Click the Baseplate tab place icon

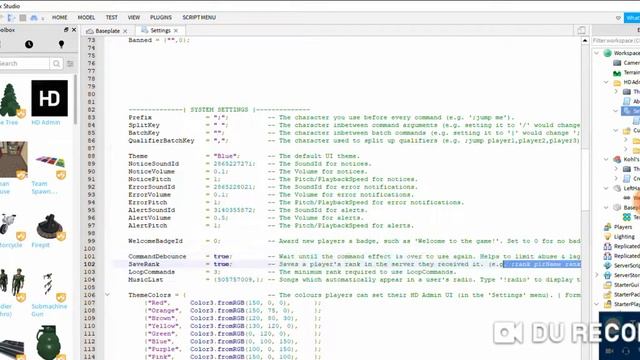click(90, 31)
